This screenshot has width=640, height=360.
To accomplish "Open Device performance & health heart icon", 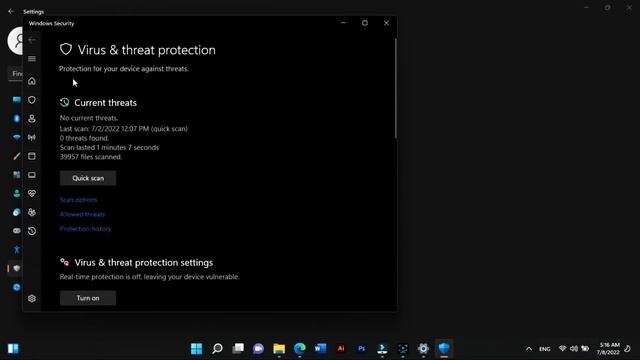I will pos(32,193).
